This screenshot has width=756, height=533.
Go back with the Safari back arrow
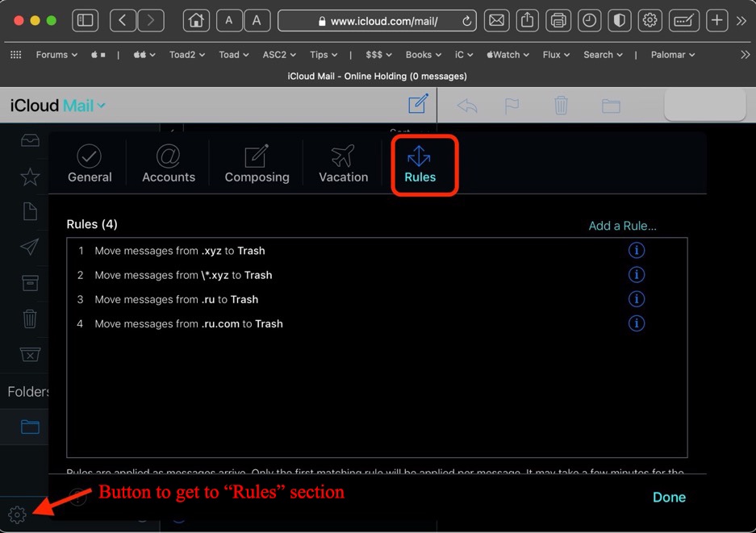pyautogui.click(x=123, y=20)
